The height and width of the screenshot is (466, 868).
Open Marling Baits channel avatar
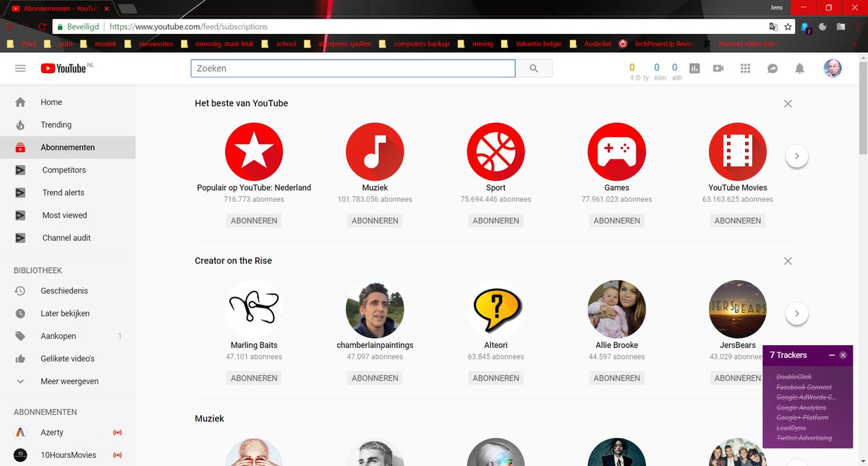pyautogui.click(x=254, y=310)
